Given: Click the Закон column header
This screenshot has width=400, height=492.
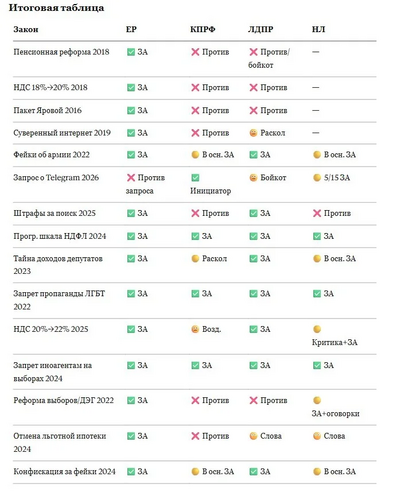Looking at the screenshot, I should 26,29.
